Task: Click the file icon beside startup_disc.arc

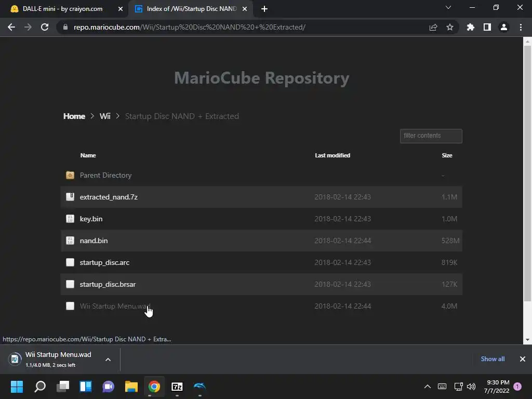Action: (x=70, y=262)
